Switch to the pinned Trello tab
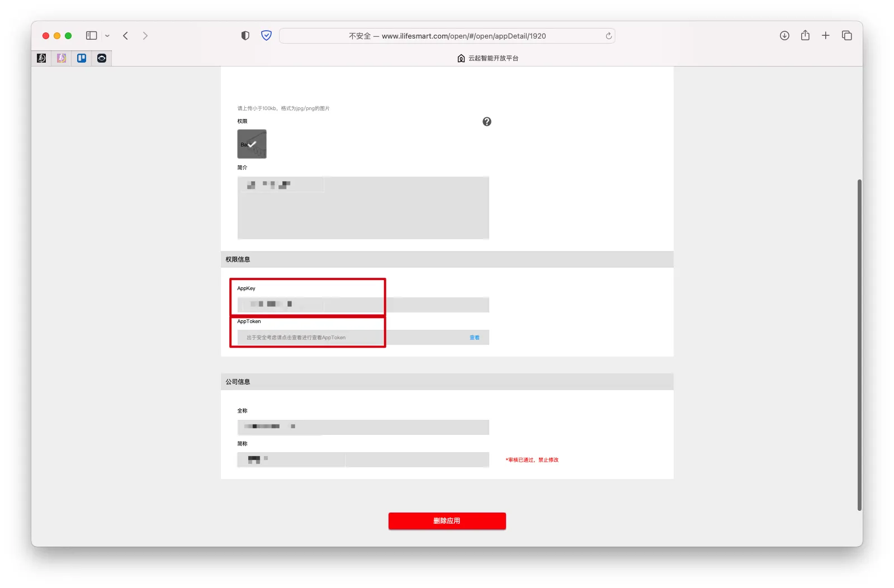 click(x=82, y=58)
